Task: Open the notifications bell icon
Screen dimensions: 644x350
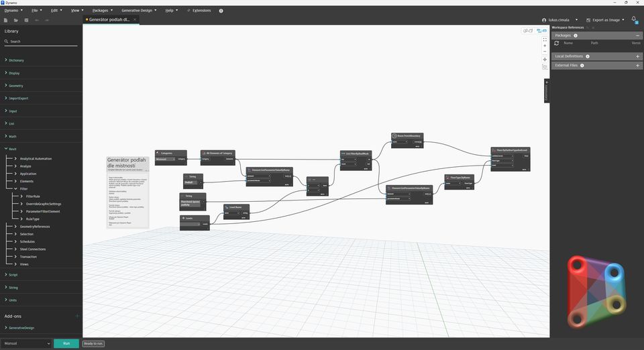Action: [634, 19]
